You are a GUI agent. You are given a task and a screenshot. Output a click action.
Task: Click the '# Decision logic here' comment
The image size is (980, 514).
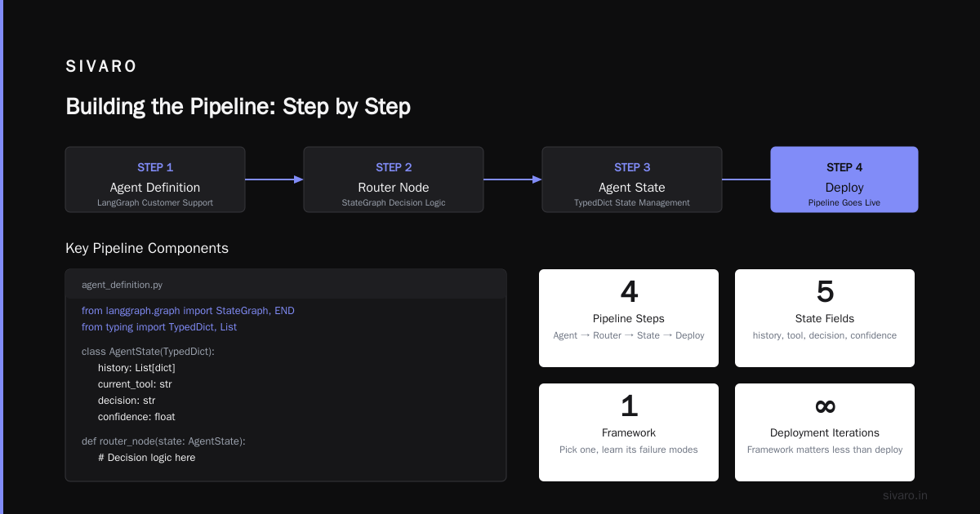click(x=147, y=458)
